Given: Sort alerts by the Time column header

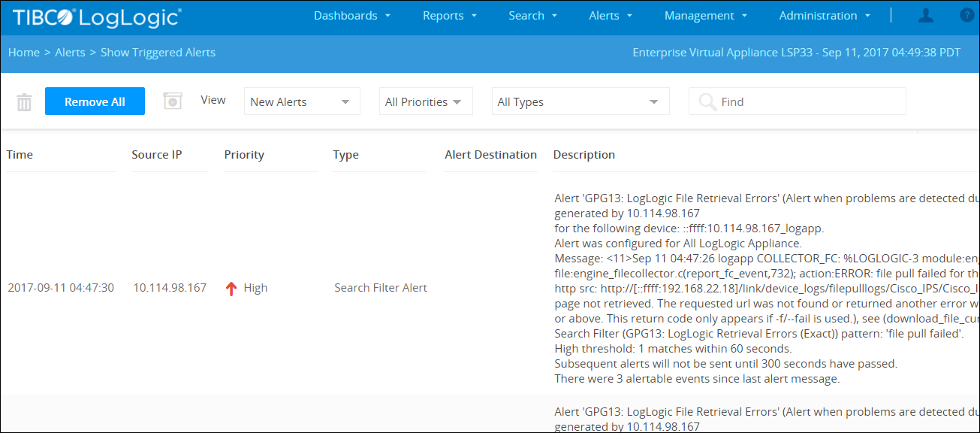Looking at the screenshot, I should 20,155.
